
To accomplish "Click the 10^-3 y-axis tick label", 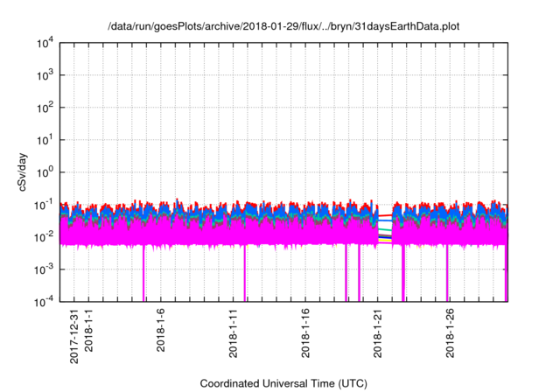I will [x=45, y=270].
